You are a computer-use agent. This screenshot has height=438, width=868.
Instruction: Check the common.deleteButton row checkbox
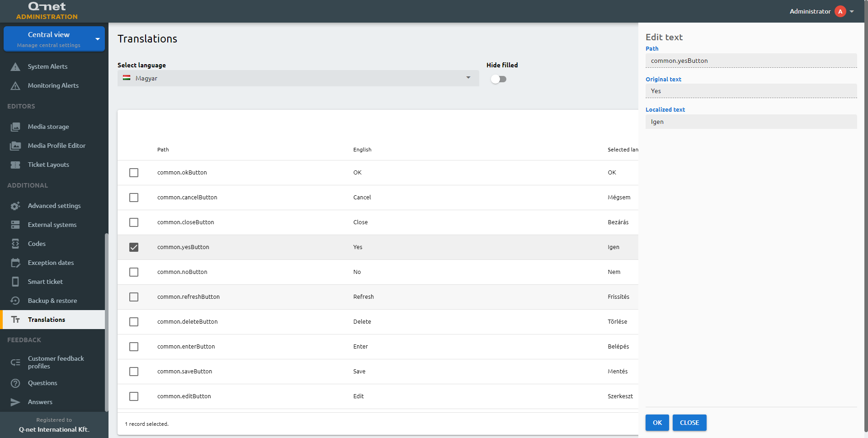pos(134,322)
